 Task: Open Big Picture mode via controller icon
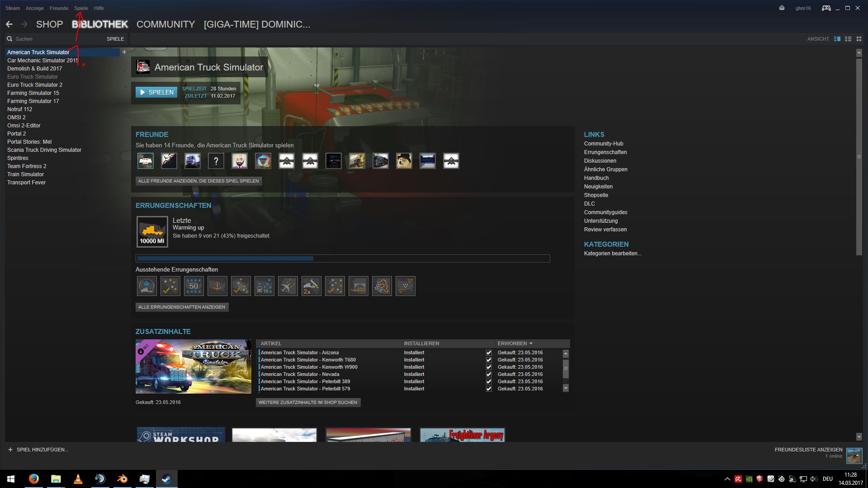click(x=826, y=8)
